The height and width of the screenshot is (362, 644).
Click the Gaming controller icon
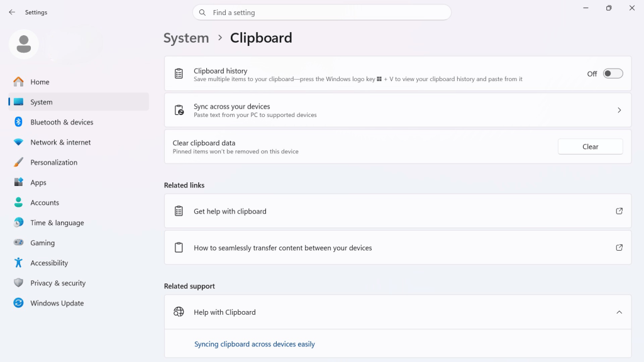18,243
